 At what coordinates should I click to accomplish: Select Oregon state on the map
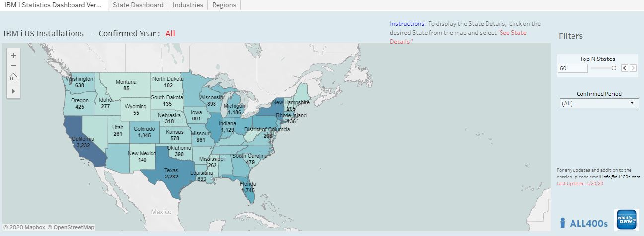point(79,103)
